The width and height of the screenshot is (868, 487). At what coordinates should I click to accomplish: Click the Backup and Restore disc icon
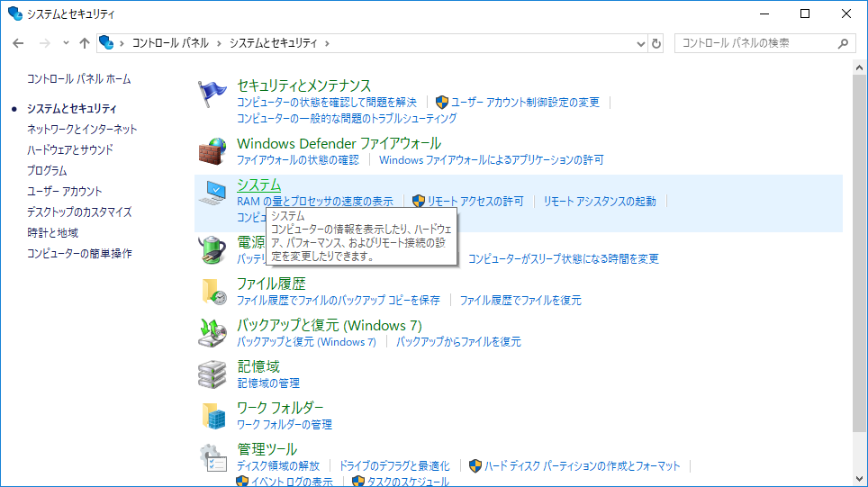212,332
